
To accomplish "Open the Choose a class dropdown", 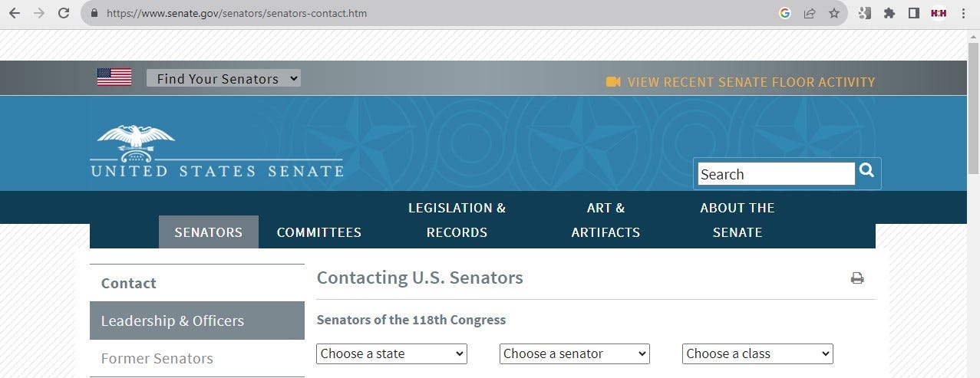I will [x=757, y=353].
